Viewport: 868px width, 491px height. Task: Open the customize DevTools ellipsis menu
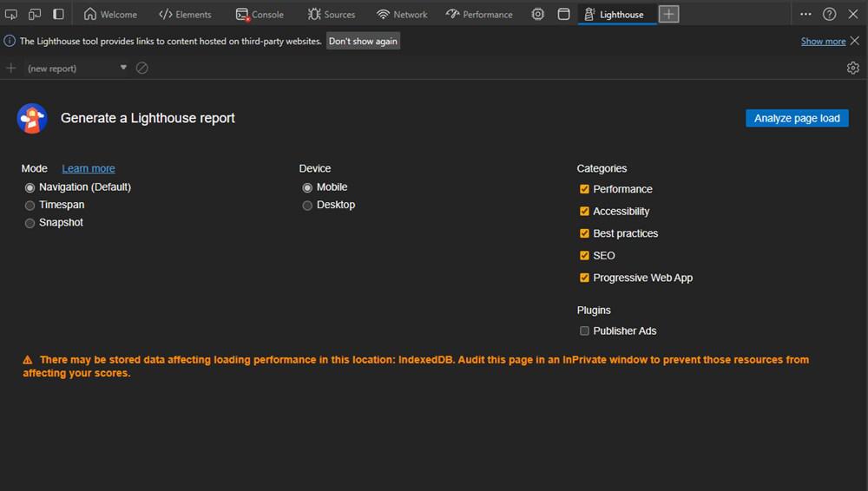pos(806,14)
